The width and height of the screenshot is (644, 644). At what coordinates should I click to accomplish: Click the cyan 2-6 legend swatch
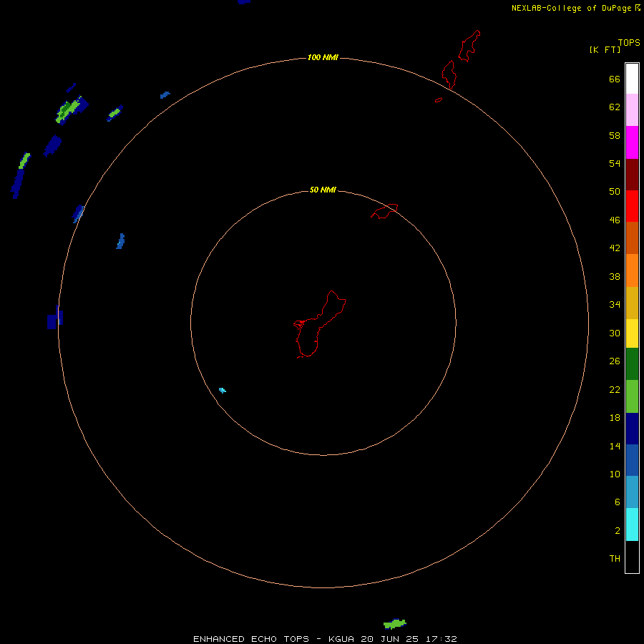[x=632, y=525]
